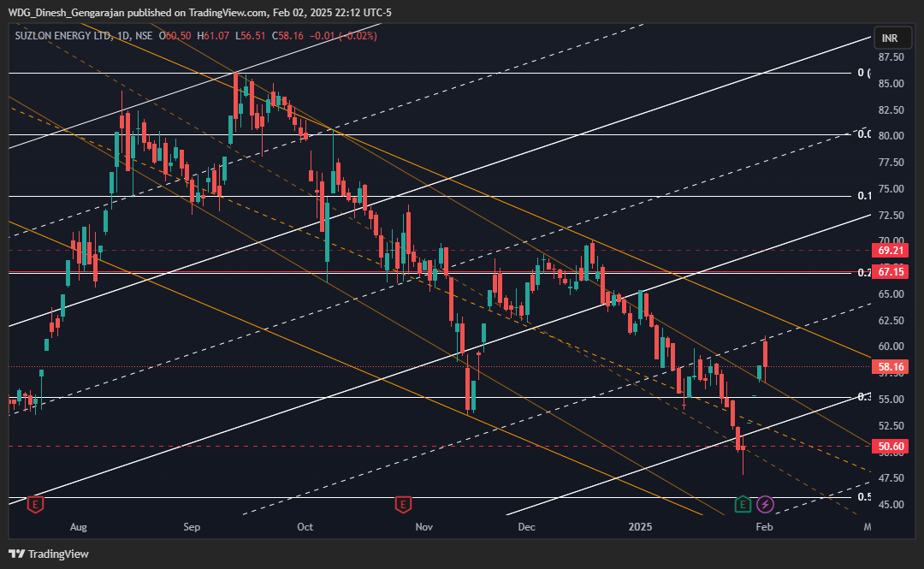
Task: Click the 52.50 price axis label
Action: click(891, 426)
